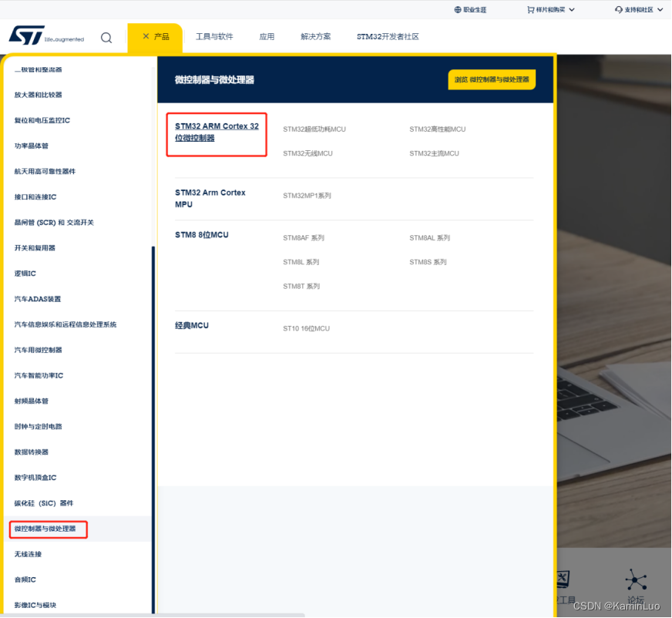This screenshot has height=618, width=672.
Task: Select 汽车ADAS装置 category
Action: click(38, 299)
